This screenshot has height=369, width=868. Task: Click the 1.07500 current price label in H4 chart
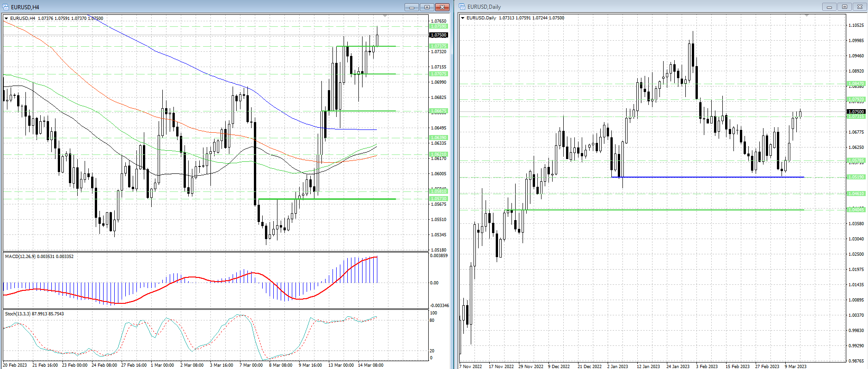438,35
